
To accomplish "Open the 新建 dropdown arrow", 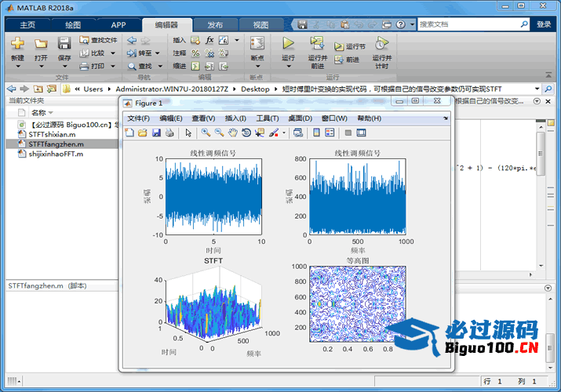I will click(x=17, y=67).
